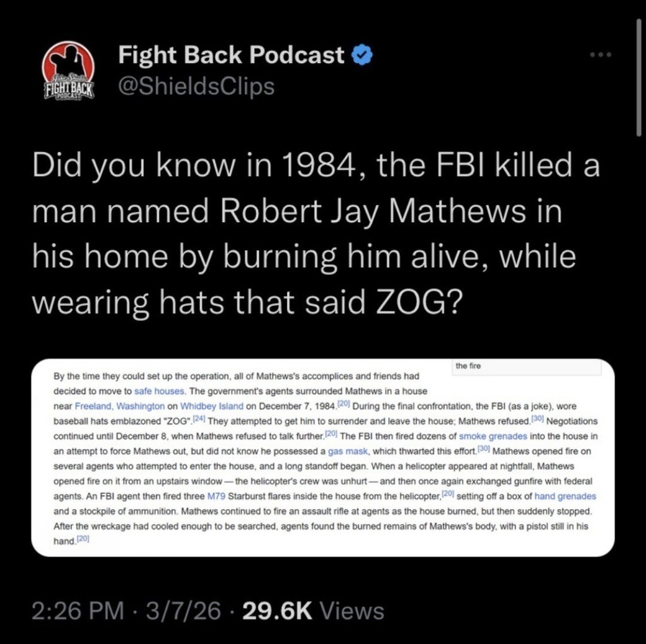Click the vertical scrollbar at right edge
Viewport: 646px width, 644px height.
pyautogui.click(x=638, y=78)
